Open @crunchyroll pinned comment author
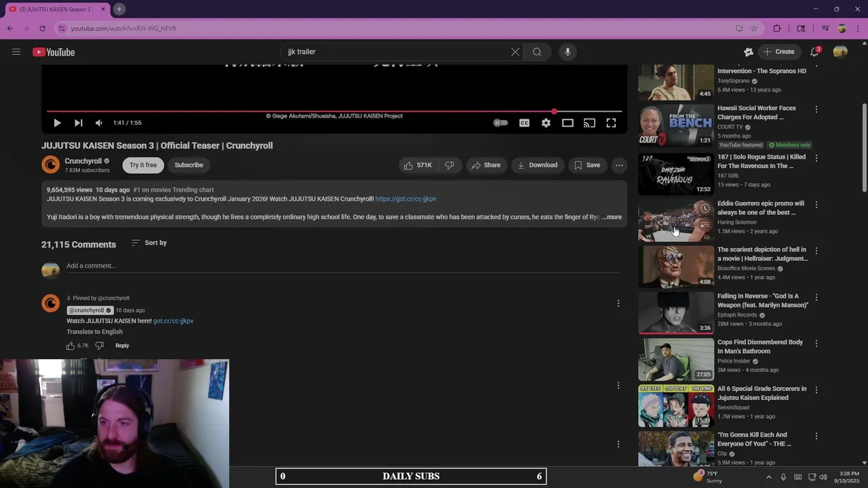 pos(86,310)
